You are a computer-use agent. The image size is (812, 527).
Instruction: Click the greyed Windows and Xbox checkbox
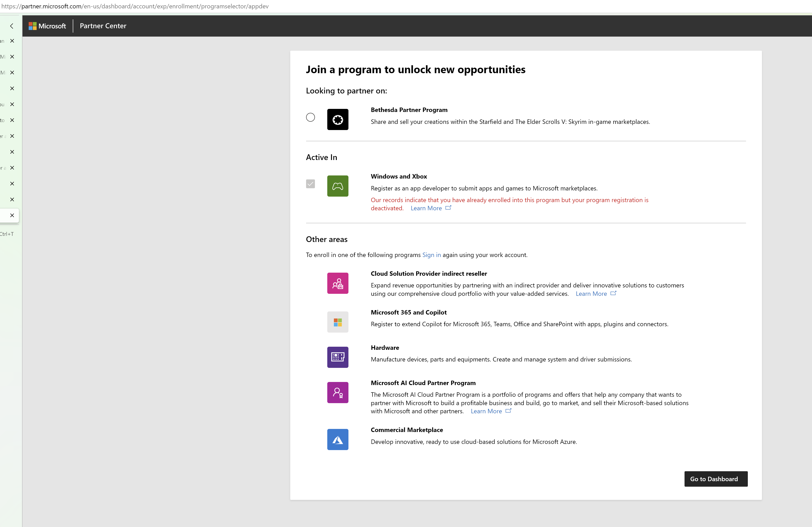pyautogui.click(x=310, y=184)
